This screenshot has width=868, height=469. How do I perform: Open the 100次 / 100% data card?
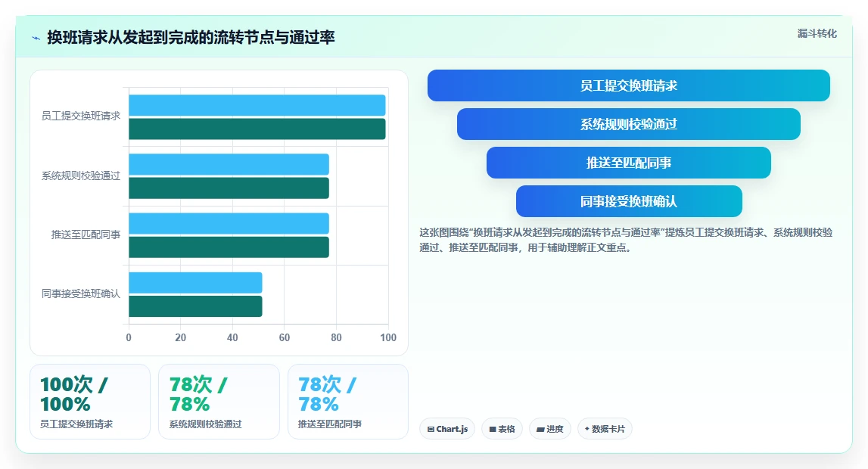tap(90, 402)
